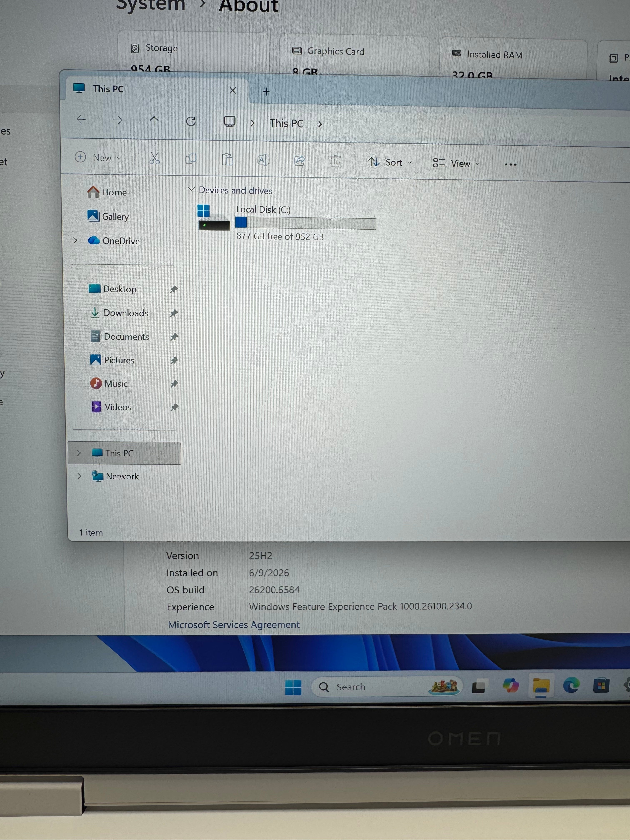Open Home in the navigation pane
Screen dimensions: 630x840
[x=107, y=192]
